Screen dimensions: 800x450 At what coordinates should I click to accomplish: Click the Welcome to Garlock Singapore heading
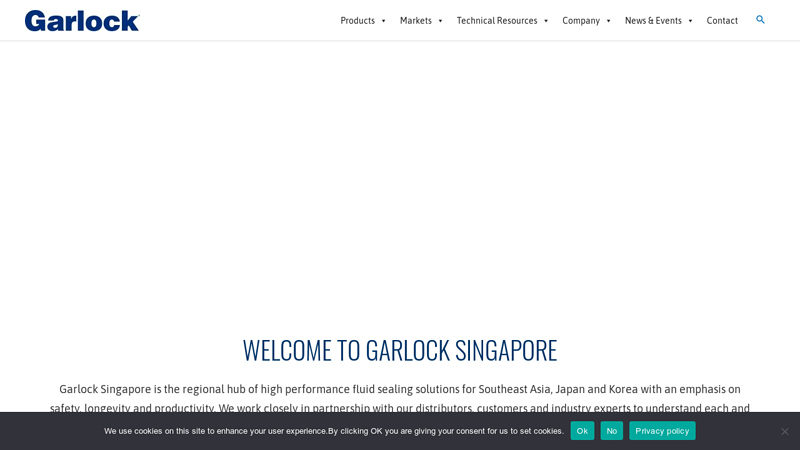pyautogui.click(x=400, y=351)
